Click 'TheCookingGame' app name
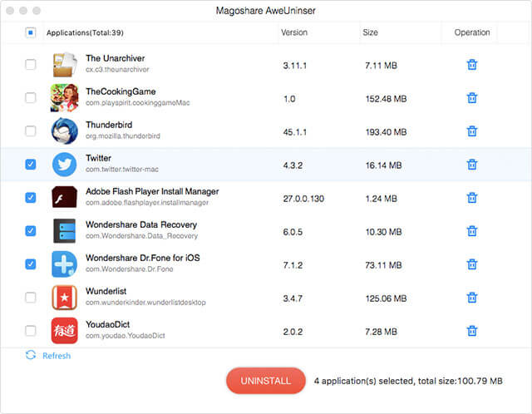The height and width of the screenshot is (414, 532). (x=121, y=91)
